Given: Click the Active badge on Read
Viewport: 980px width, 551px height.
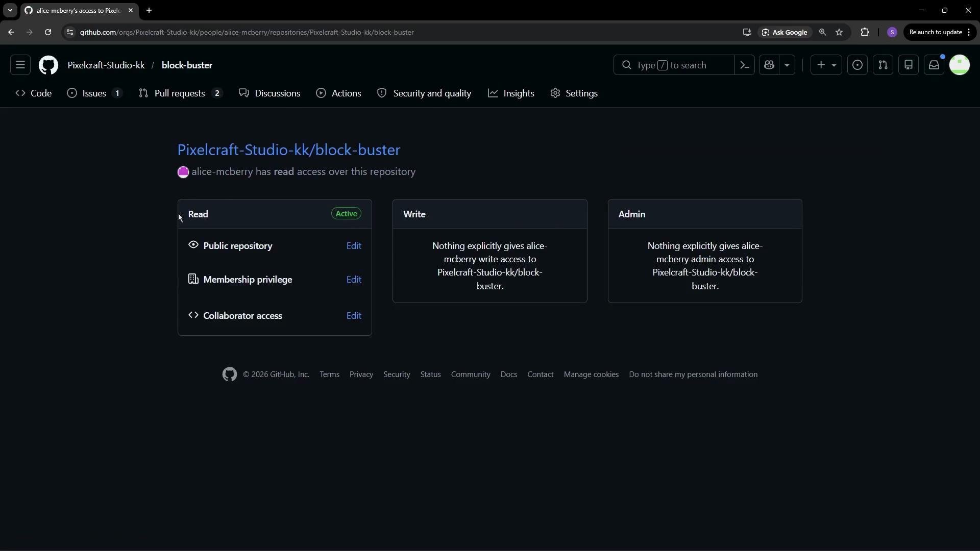Looking at the screenshot, I should click(x=347, y=214).
